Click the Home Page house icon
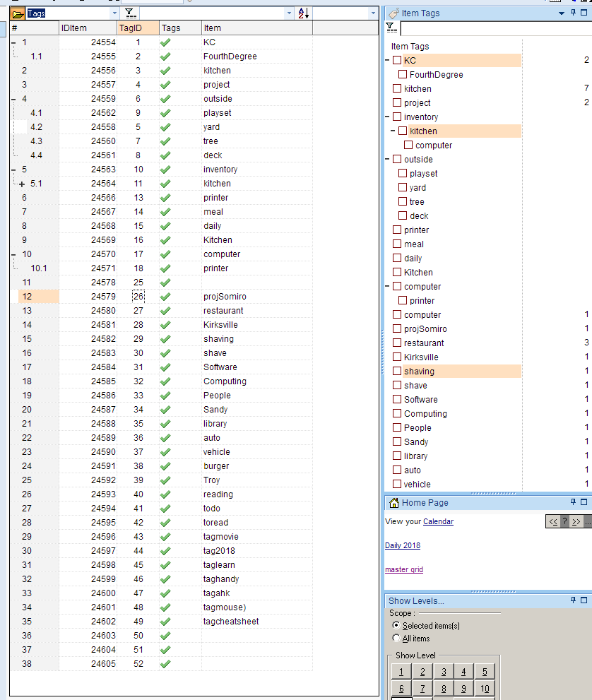This screenshot has width=592, height=700. coord(393,503)
